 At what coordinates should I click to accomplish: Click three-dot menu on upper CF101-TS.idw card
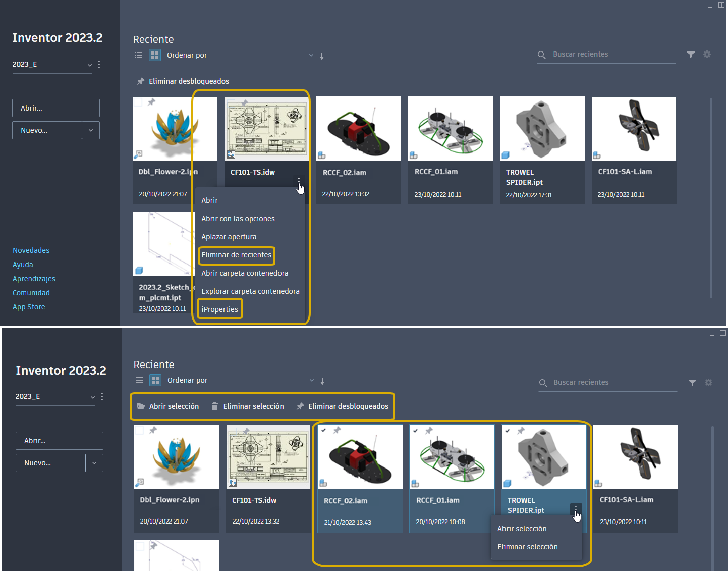pos(299,181)
